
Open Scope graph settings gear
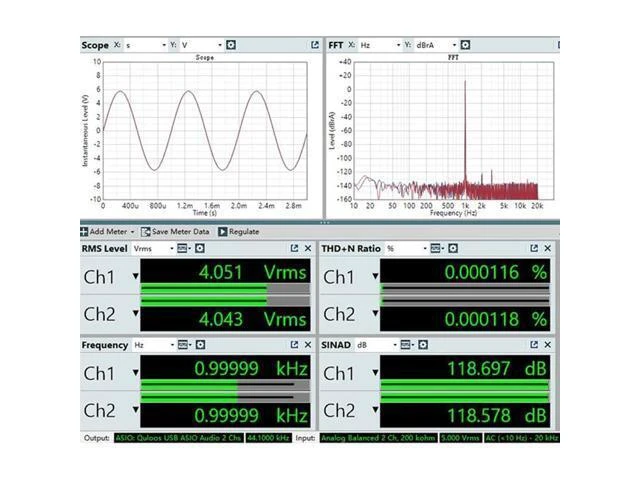coord(231,45)
